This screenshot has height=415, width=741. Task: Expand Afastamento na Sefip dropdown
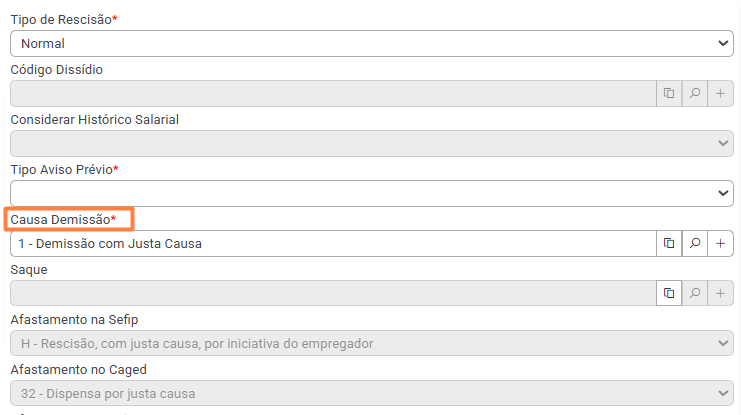[372, 343]
